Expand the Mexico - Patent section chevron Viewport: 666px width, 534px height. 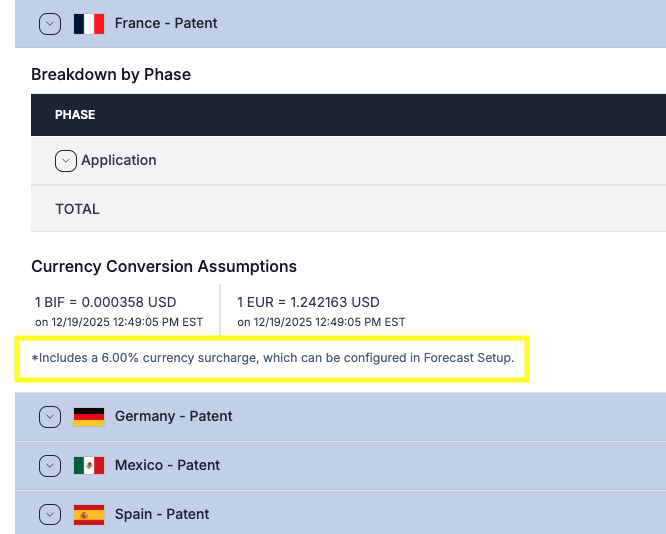pyautogui.click(x=49, y=466)
